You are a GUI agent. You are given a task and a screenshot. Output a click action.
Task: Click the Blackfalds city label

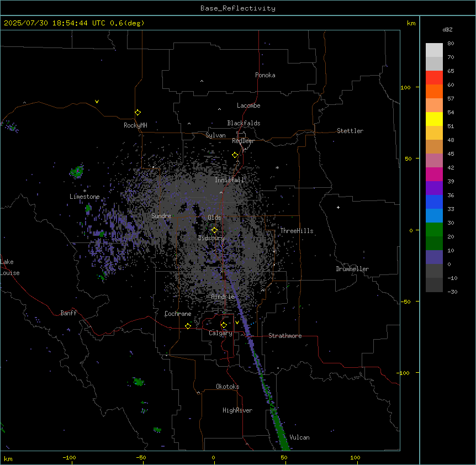click(x=244, y=123)
